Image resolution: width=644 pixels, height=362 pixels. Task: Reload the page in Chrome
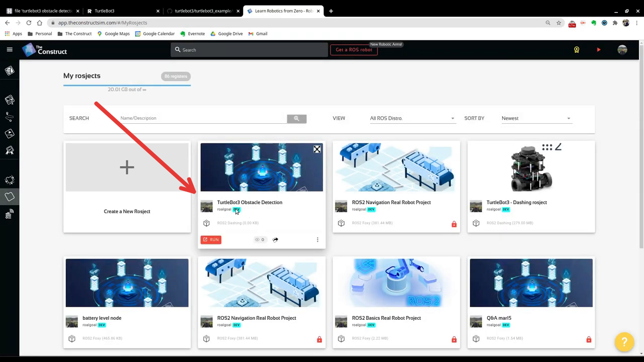pos(29,23)
